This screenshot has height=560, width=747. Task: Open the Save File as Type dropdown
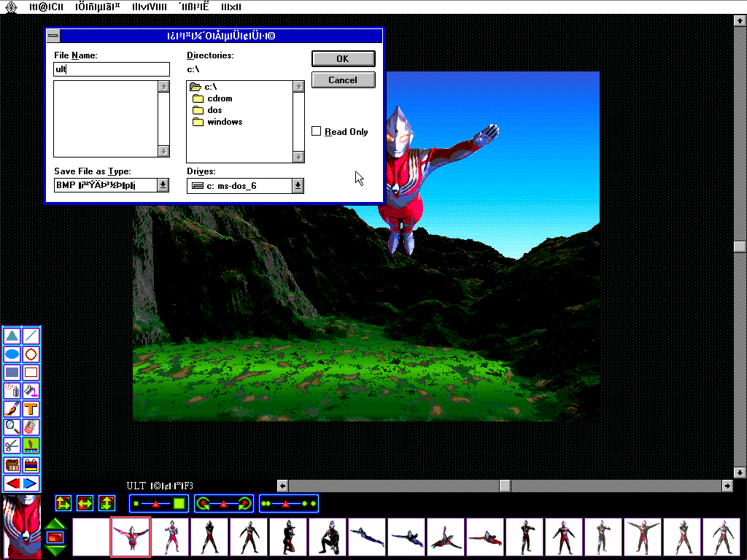(x=163, y=185)
